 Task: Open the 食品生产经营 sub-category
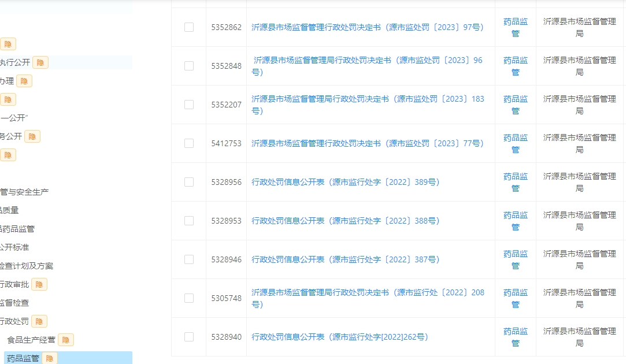point(31,340)
